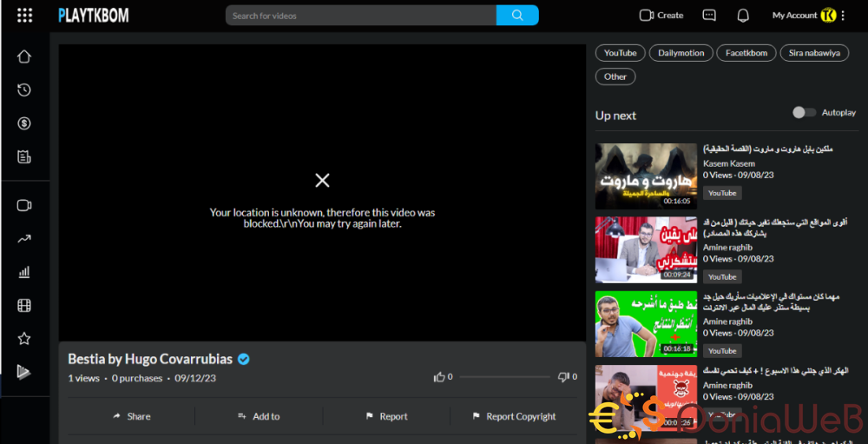868x444 pixels.
Task: Select the Dailymotion filter tab
Action: [x=681, y=53]
